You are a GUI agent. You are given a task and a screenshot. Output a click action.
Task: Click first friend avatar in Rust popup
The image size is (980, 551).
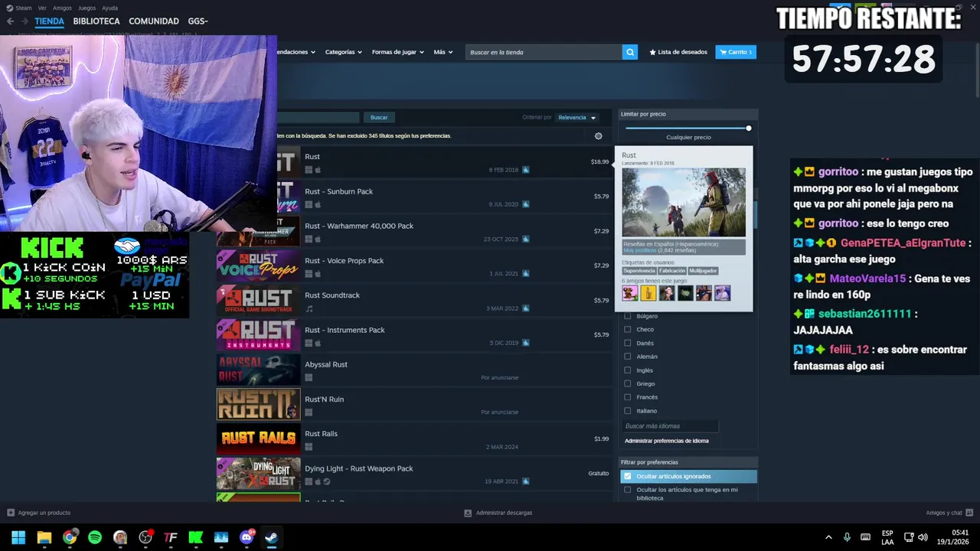click(630, 293)
